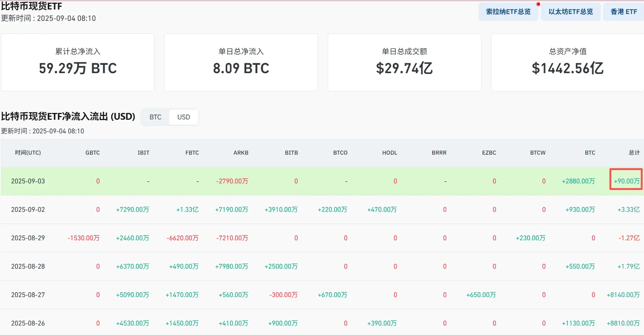Click the +4530.00万 IBIT value
Viewport: 644px width, 335px height.
(x=133, y=323)
